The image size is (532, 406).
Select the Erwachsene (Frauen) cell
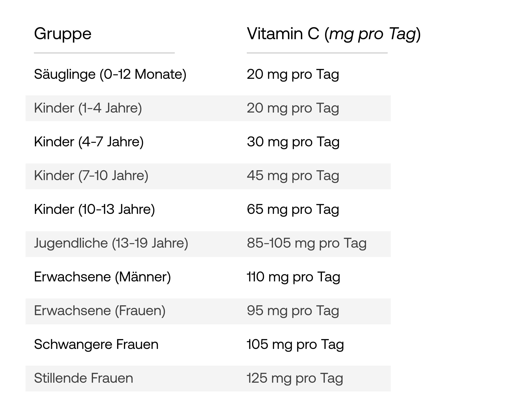pos(100,311)
